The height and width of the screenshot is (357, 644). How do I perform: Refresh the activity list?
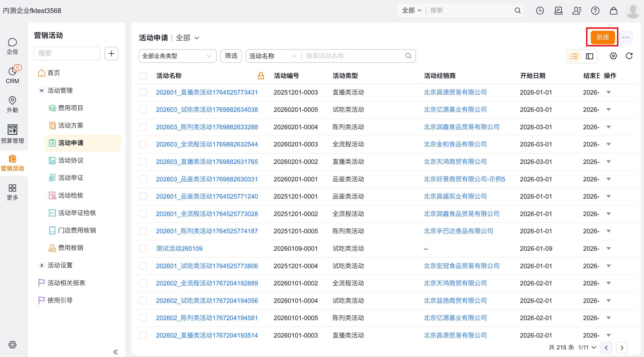click(629, 56)
